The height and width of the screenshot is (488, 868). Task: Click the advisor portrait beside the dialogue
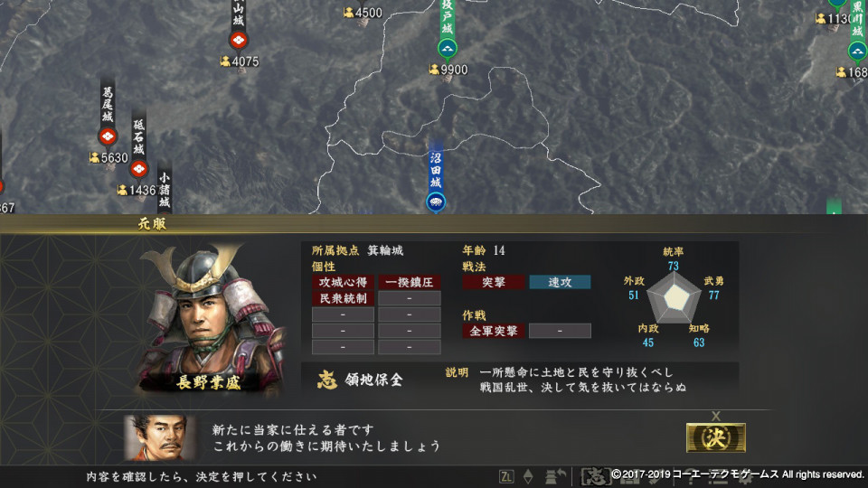point(159,437)
